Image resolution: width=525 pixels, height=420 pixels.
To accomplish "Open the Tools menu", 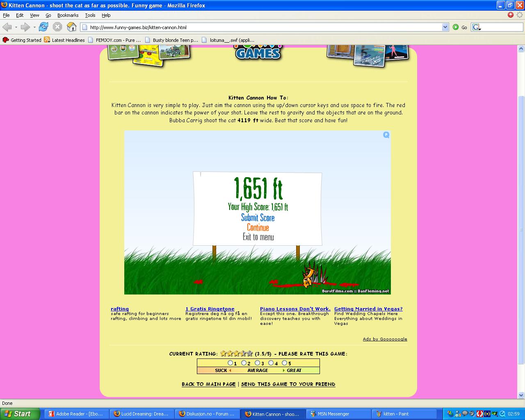I will 90,15.
